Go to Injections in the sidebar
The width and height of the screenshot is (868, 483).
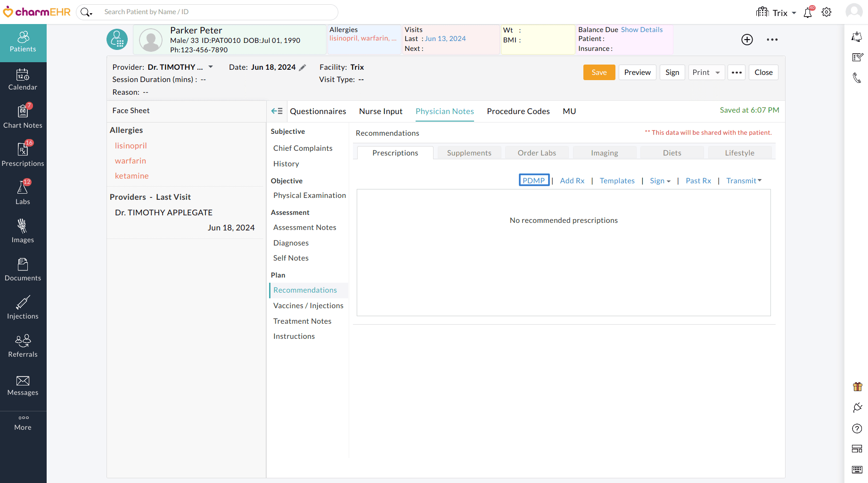coord(23,308)
